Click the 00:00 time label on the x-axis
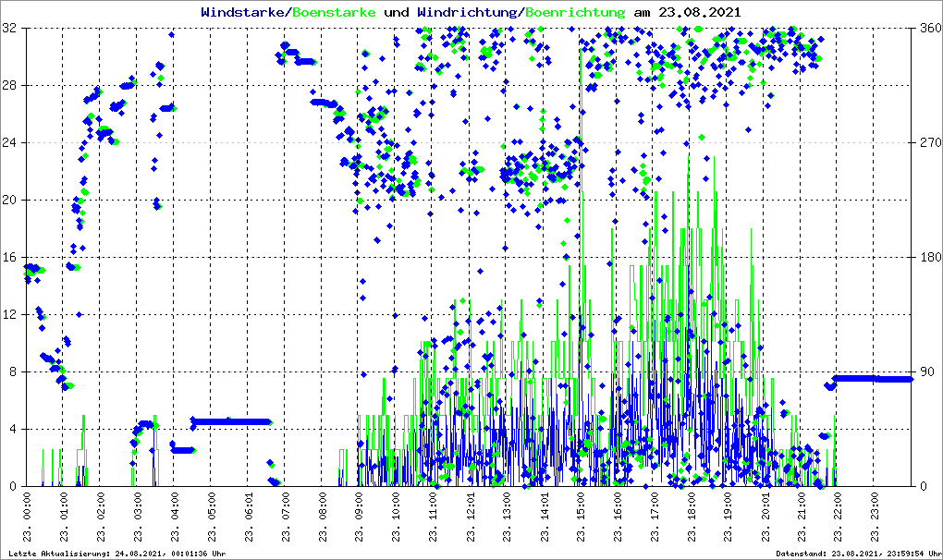The height and width of the screenshot is (560, 943). click(27, 517)
